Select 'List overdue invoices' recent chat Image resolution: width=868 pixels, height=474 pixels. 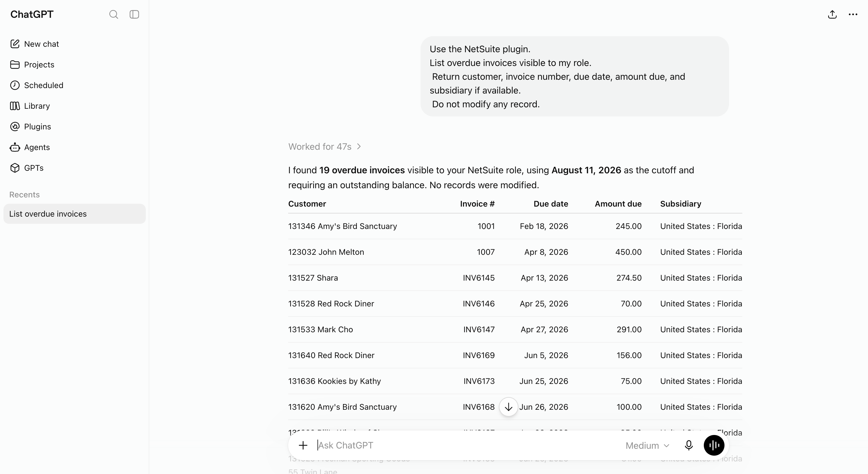coord(74,213)
